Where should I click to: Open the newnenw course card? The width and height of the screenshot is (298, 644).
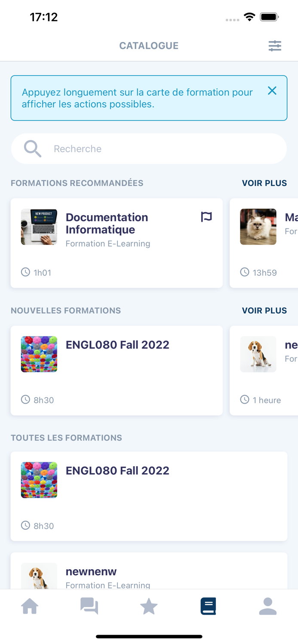[91, 572]
